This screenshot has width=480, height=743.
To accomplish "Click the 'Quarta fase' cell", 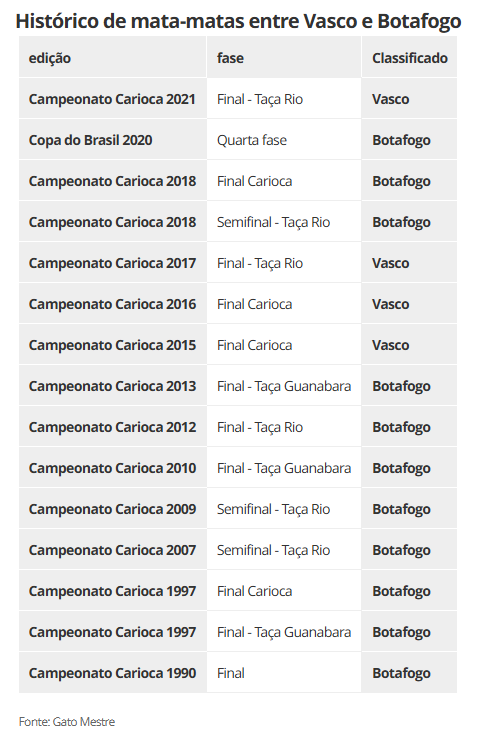I will click(284, 140).
